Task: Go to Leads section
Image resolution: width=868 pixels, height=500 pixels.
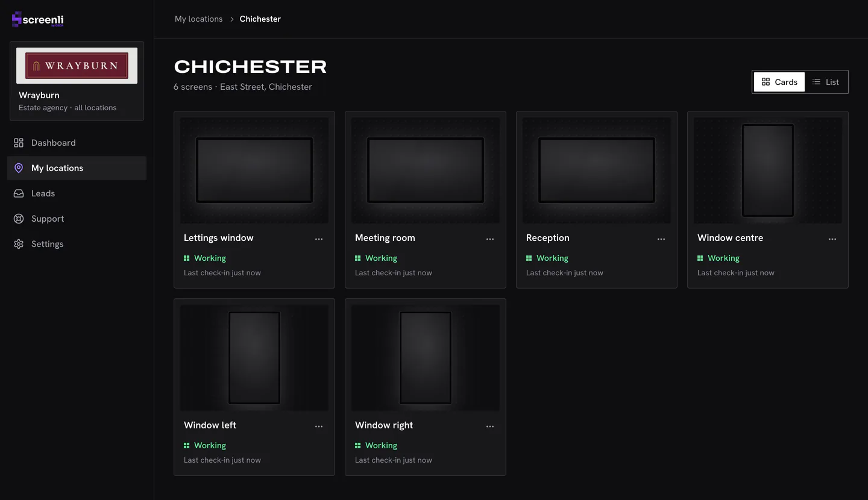Action: tap(77, 193)
